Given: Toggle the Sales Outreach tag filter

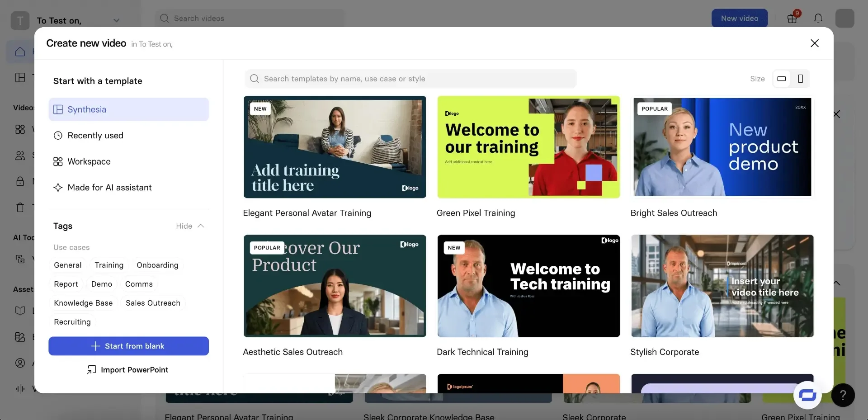Looking at the screenshot, I should click(153, 303).
